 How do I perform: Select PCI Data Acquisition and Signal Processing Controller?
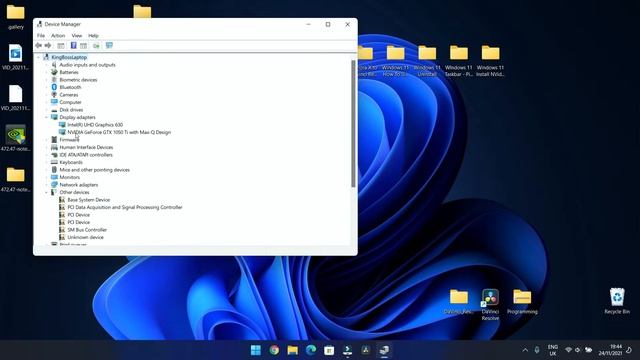click(x=124, y=207)
